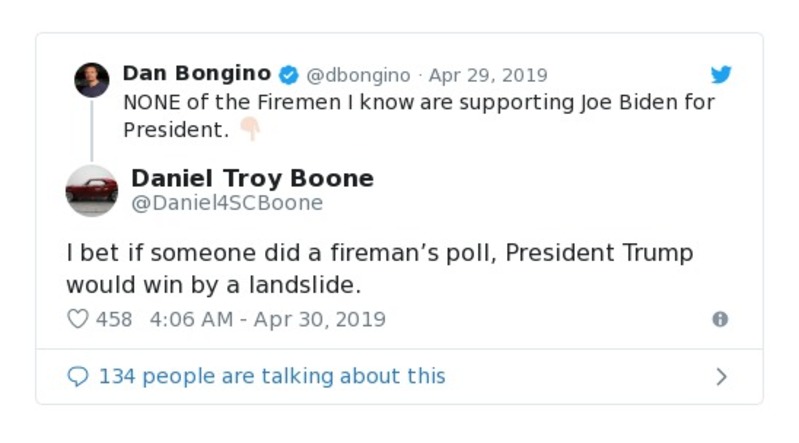
Task: Expand the conversation with right chevron
Action: 721,377
